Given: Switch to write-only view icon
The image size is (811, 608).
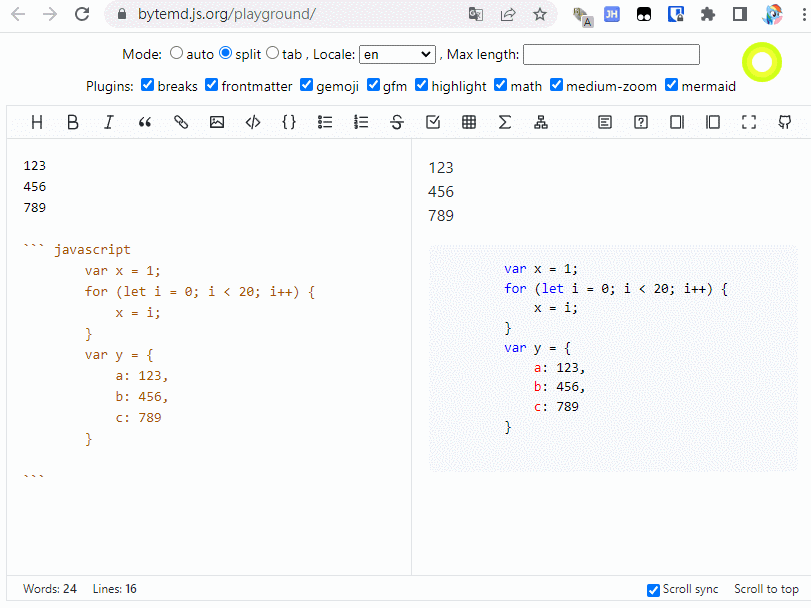Looking at the screenshot, I should 677,123.
